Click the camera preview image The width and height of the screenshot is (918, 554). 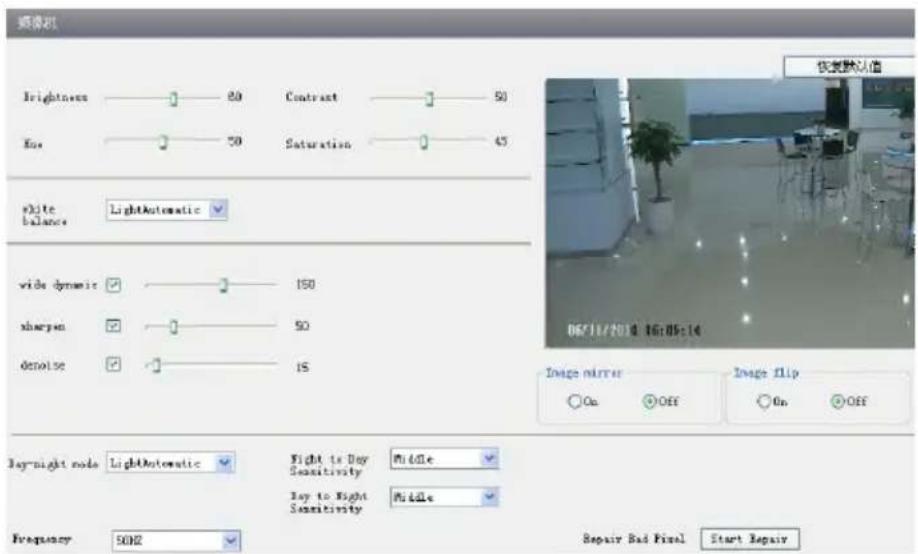coord(729,213)
